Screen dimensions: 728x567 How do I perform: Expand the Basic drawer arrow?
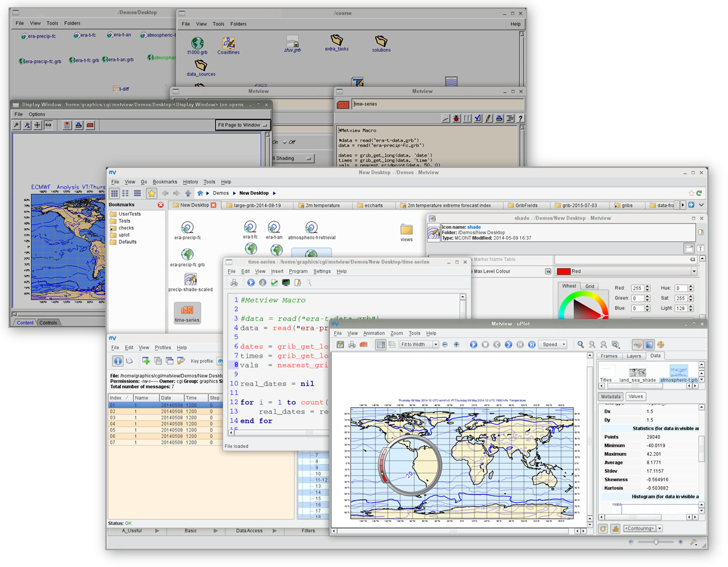[216, 531]
